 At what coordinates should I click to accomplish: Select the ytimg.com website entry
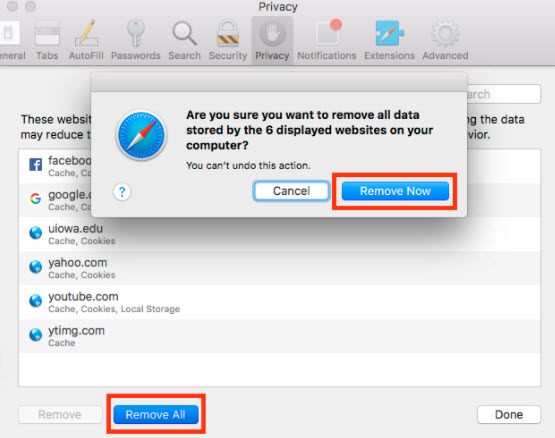[279, 336]
